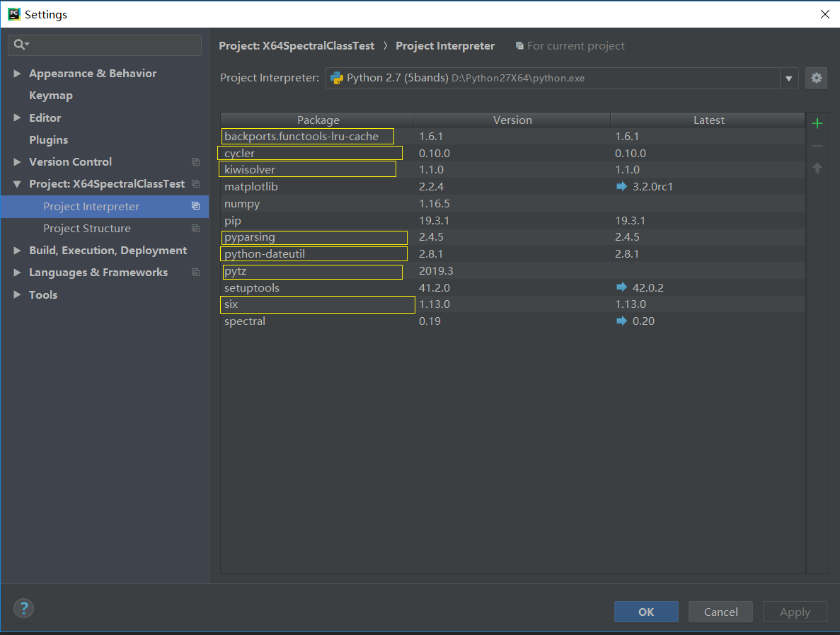Click the upgrade arrow next to 0.20
840x635 pixels.
[x=621, y=321]
